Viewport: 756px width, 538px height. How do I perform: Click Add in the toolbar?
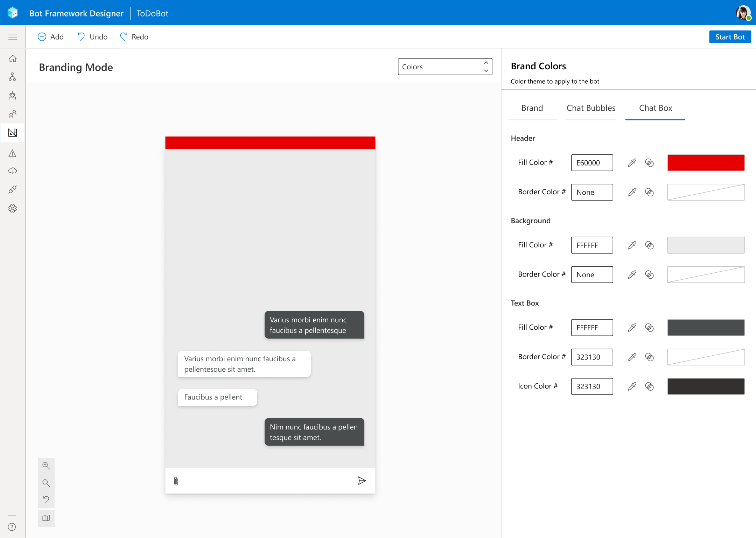click(51, 37)
